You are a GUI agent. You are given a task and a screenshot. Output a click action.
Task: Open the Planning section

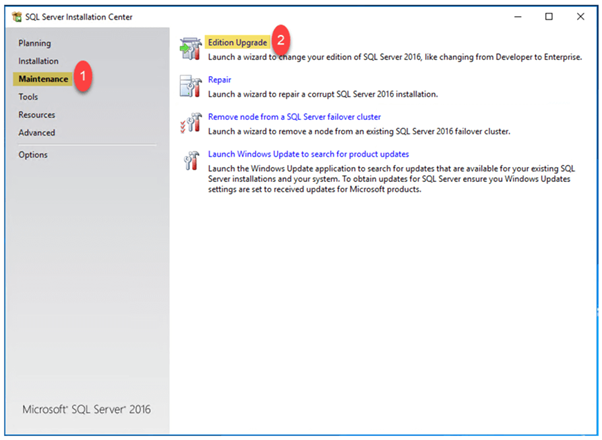[x=35, y=43]
